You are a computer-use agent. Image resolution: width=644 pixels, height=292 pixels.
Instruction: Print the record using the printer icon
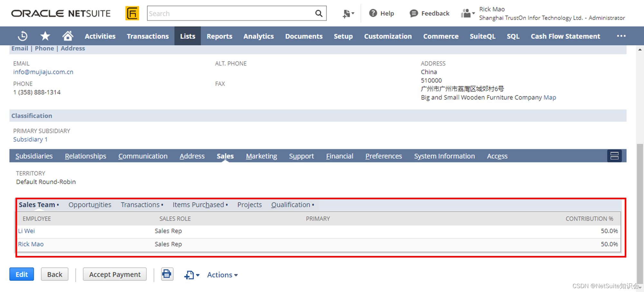(x=167, y=274)
